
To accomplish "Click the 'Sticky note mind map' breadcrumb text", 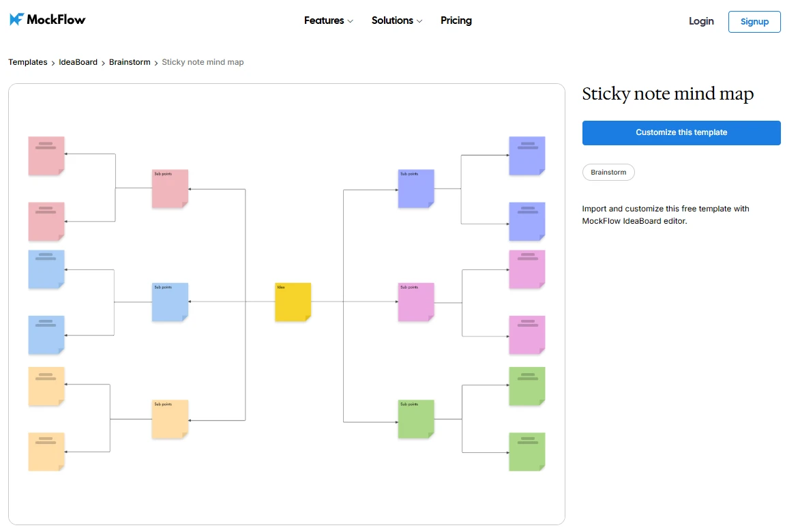I will click(x=203, y=61).
